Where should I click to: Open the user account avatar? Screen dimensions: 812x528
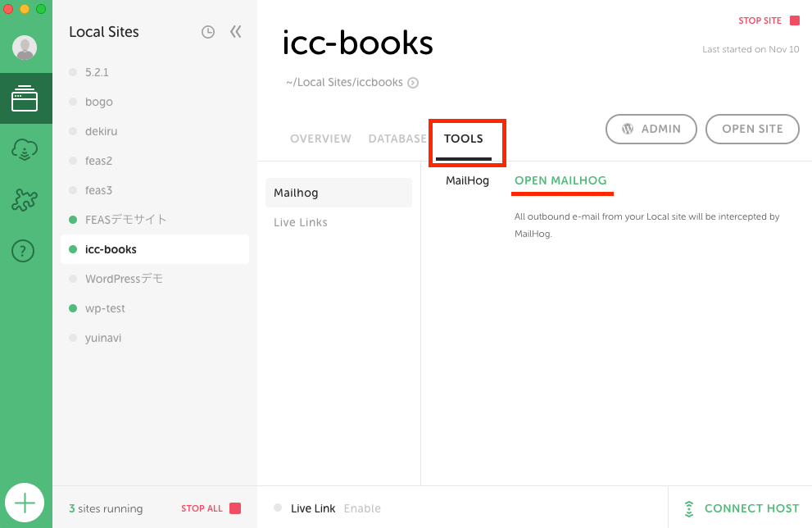point(25,48)
